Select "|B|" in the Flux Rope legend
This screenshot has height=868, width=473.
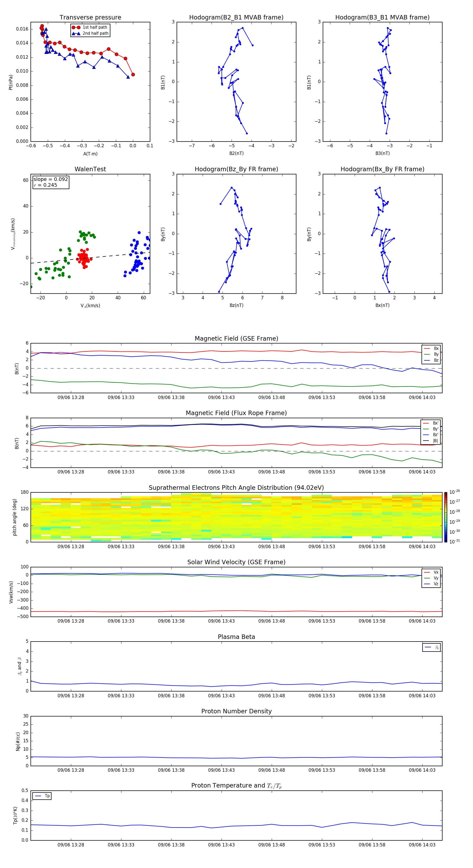pyautogui.click(x=431, y=441)
